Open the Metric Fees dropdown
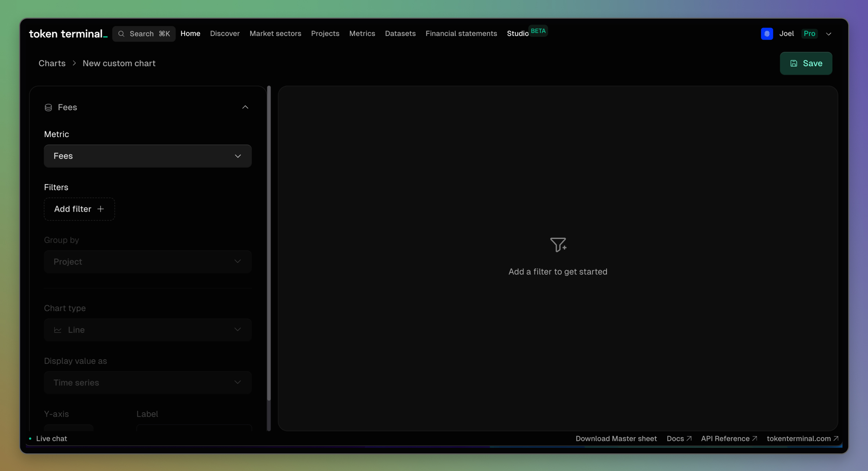The image size is (868, 471). click(x=148, y=156)
